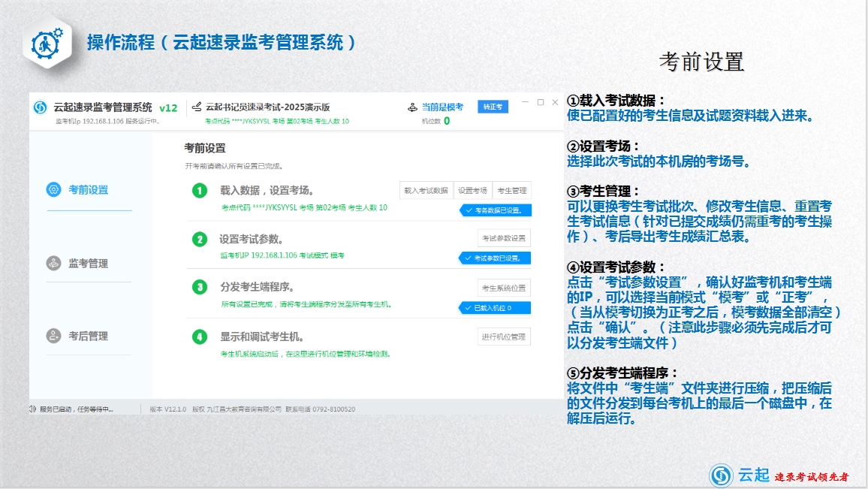Click the green step 3 circle for 分发考生端程序
Screen dimensions: 868x489
coord(199,287)
